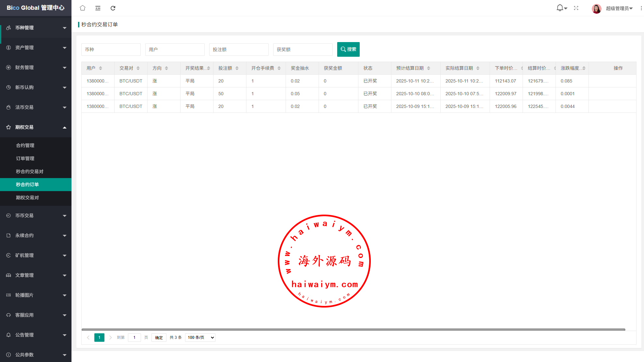Click the refresh page icon
This screenshot has height=362, width=644.
click(113, 8)
